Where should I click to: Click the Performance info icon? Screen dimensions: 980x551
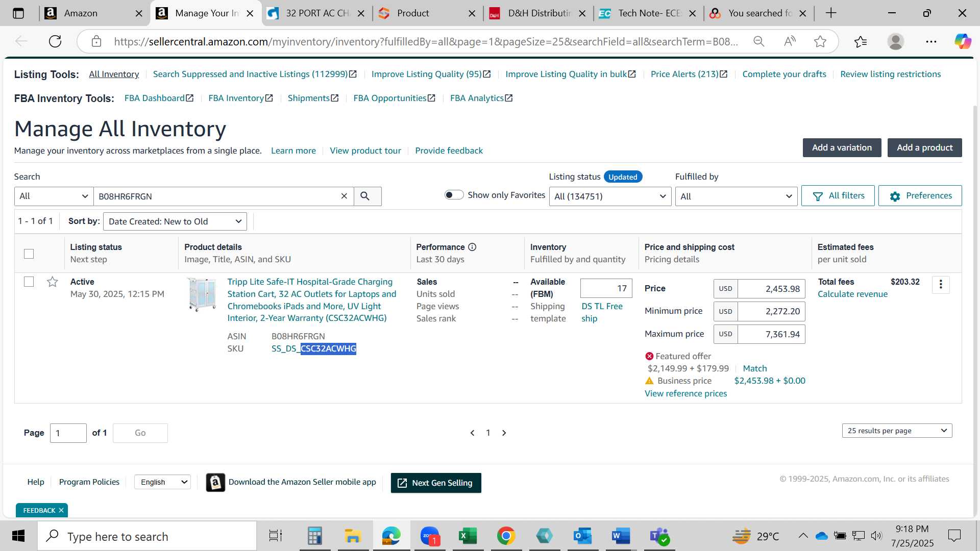(472, 247)
